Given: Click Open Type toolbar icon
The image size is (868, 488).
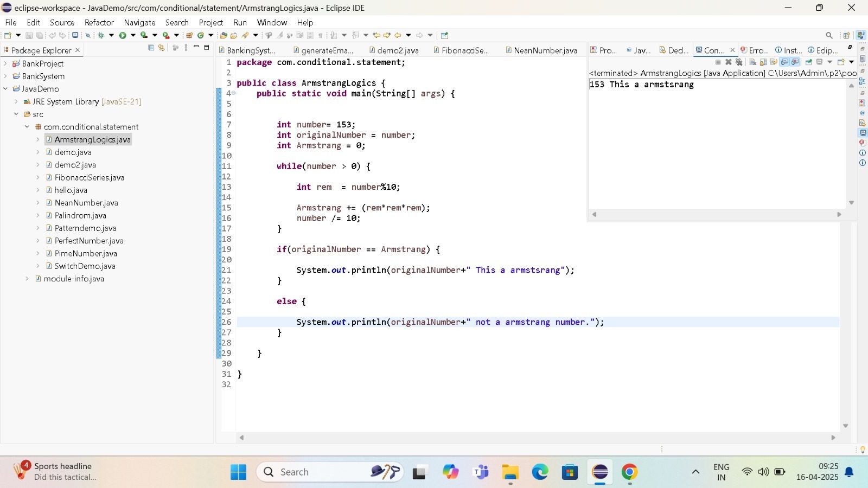Looking at the screenshot, I should point(224,35).
